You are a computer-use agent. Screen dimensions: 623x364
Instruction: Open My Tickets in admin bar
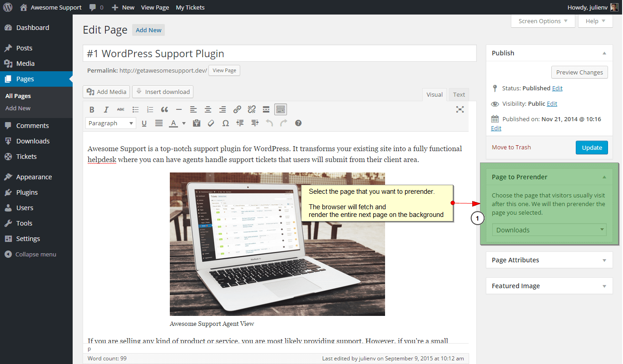point(190,7)
